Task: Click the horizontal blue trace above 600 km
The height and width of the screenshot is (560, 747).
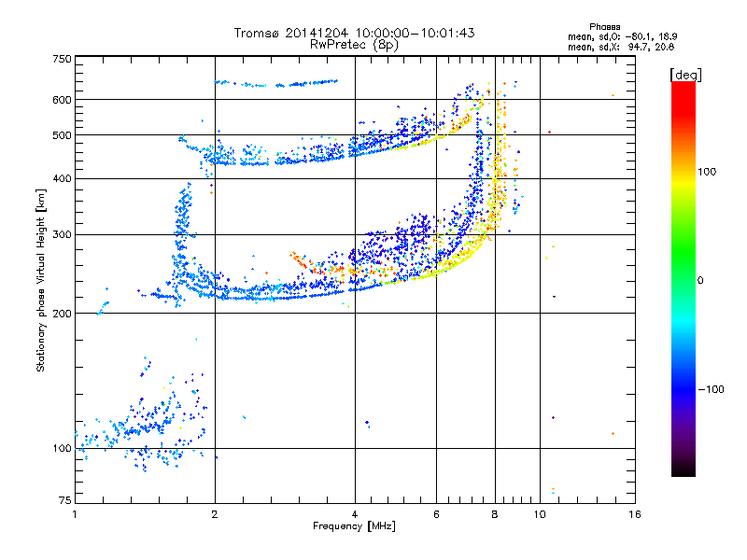Action: pos(276,84)
